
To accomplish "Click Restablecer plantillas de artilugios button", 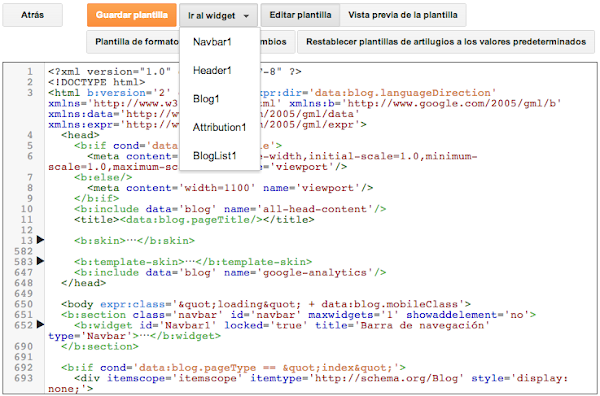I will 446,42.
